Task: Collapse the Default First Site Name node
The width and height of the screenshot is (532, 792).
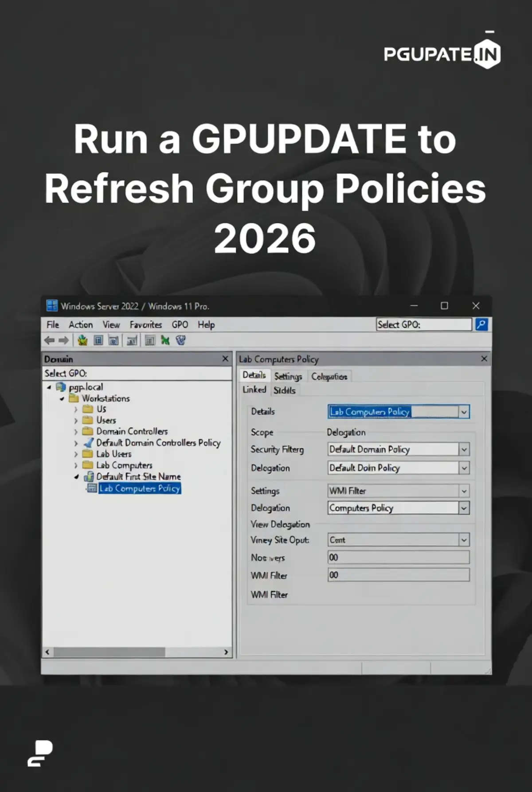Action: point(76,477)
